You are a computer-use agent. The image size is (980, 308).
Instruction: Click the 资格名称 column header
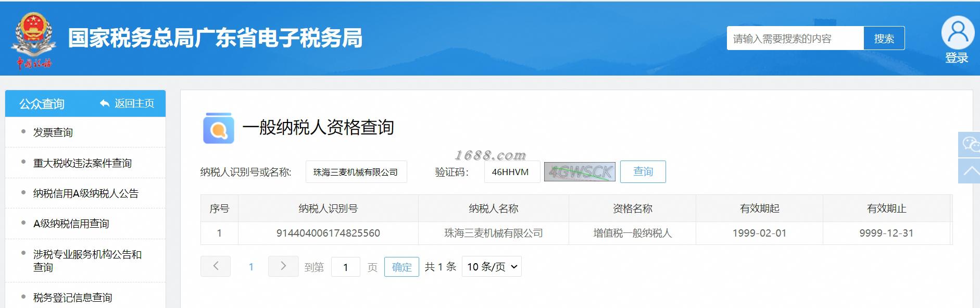point(632,208)
